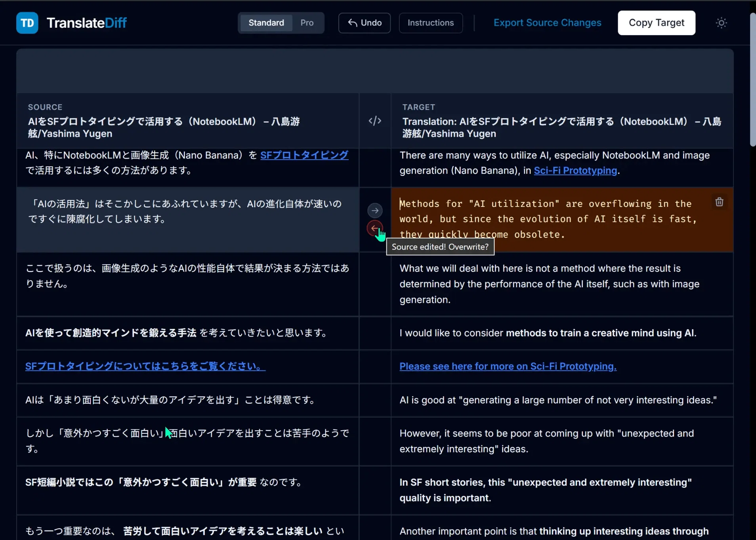Click the code brackets icon between headers
The height and width of the screenshot is (540, 756).
[x=375, y=121]
